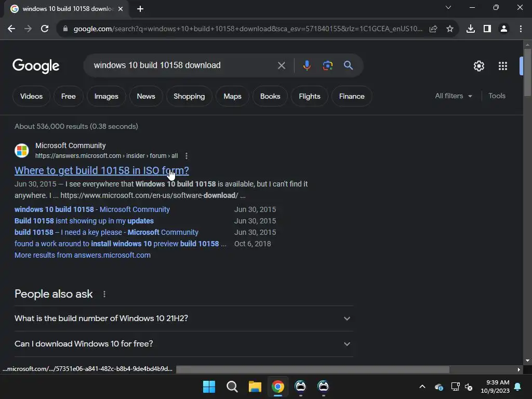Click the Google search input field
The image size is (532, 399).
pos(183,65)
